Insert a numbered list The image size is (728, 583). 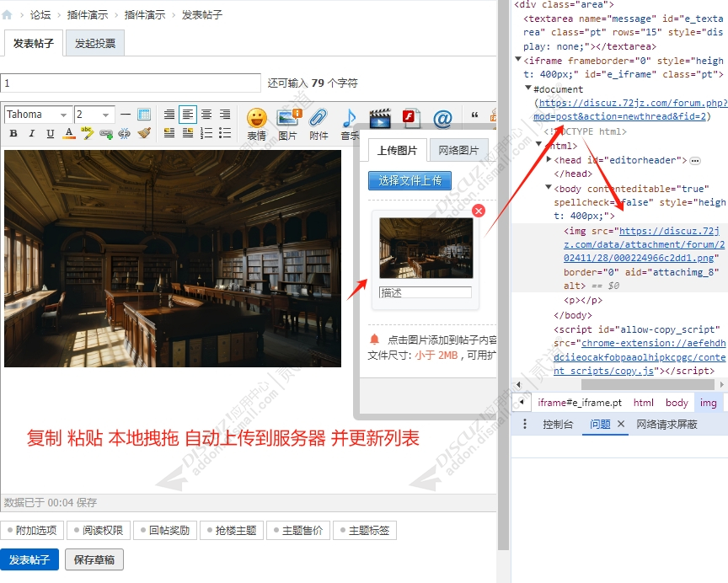(206, 133)
